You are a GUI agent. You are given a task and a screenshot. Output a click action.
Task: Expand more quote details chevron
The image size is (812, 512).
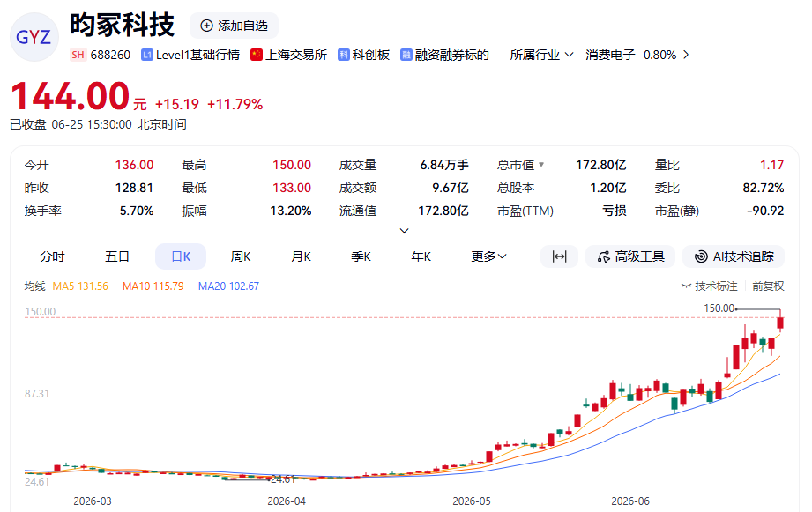[x=405, y=230]
